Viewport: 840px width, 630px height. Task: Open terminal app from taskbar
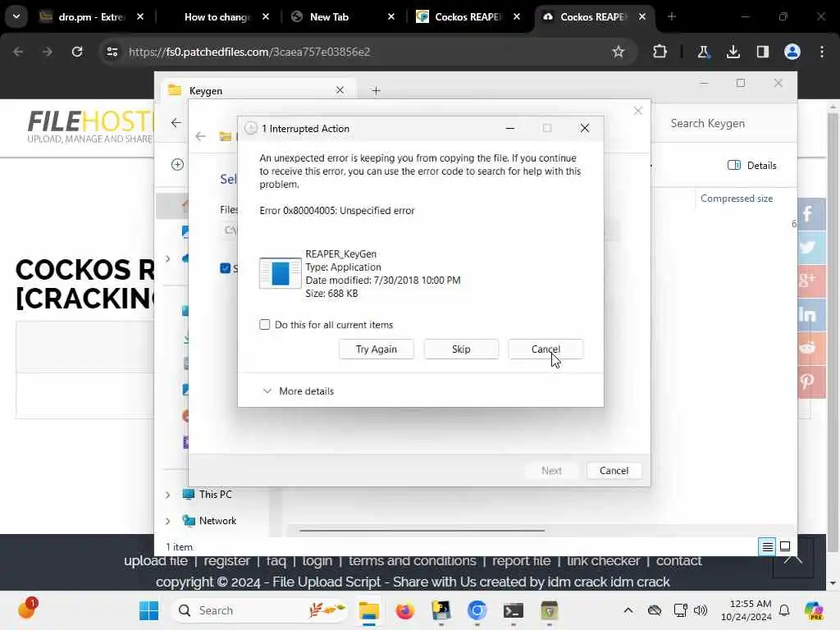click(x=514, y=610)
